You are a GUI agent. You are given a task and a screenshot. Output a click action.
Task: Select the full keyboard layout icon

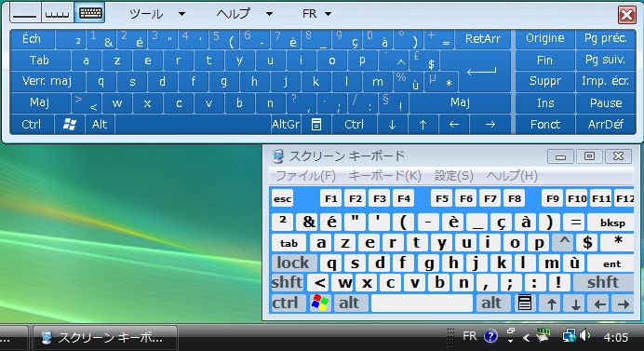(90, 13)
